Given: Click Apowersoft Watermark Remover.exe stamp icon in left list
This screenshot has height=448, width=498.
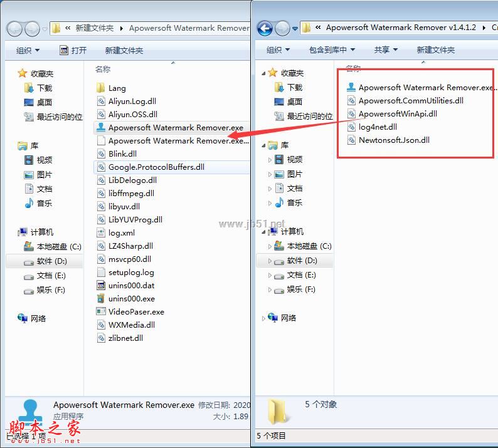Looking at the screenshot, I should pyautogui.click(x=101, y=127).
